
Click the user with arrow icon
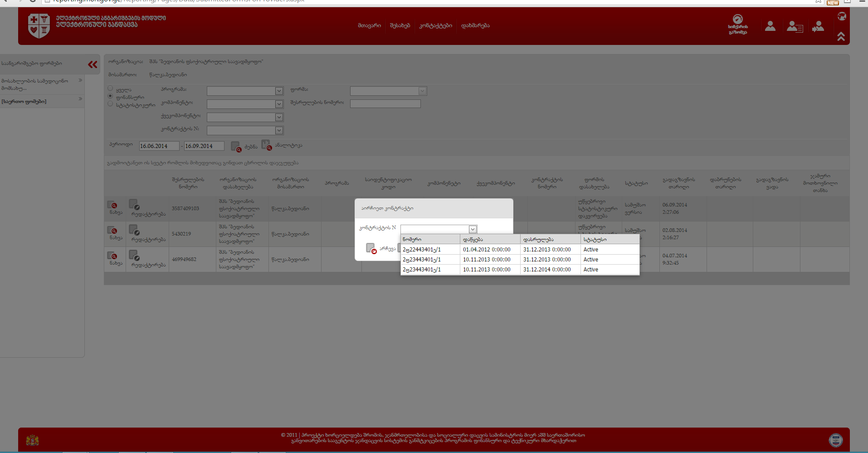(818, 27)
